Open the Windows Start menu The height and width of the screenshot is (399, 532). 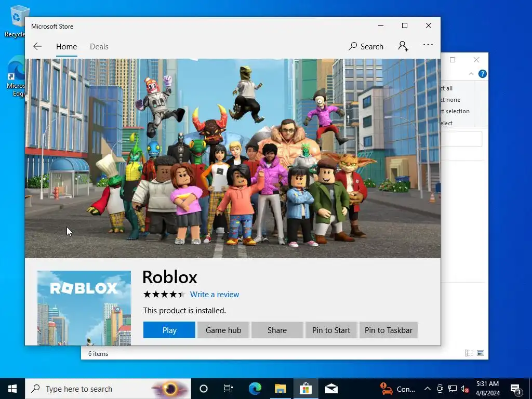[x=12, y=389]
